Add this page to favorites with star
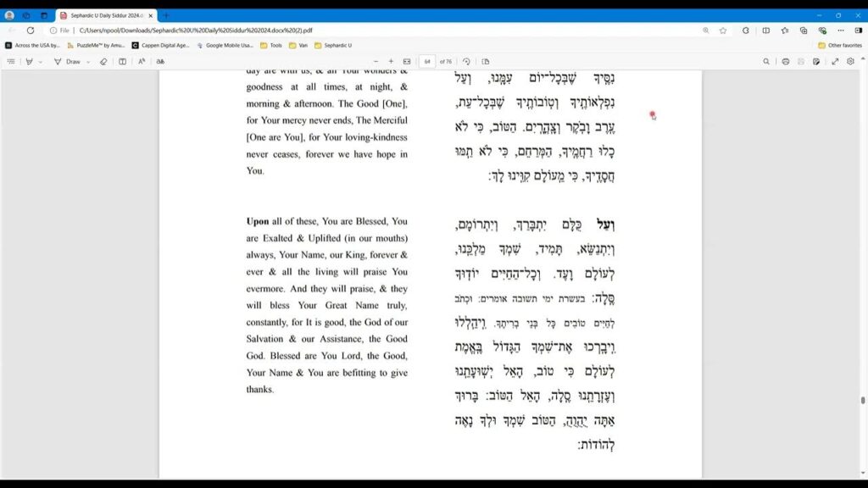This screenshot has width=868, height=488. pos(723,30)
